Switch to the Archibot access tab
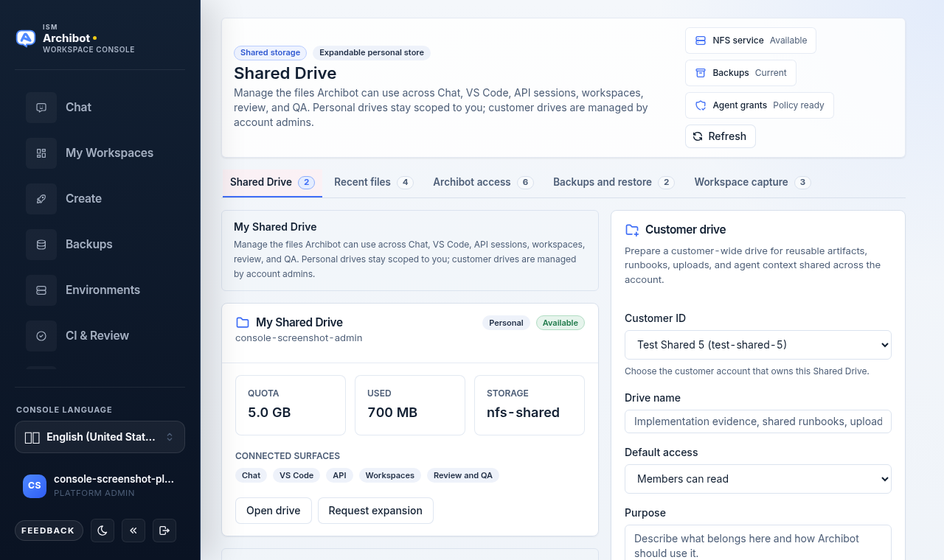Screen dimensions: 944x560 [x=483, y=182]
